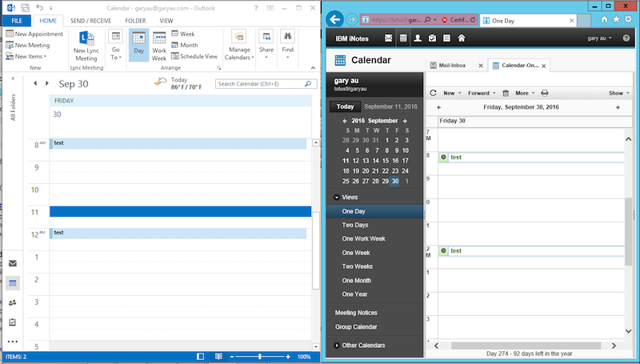Zoom in with the plus button
Screen dimensions: 640x364
click(288, 357)
